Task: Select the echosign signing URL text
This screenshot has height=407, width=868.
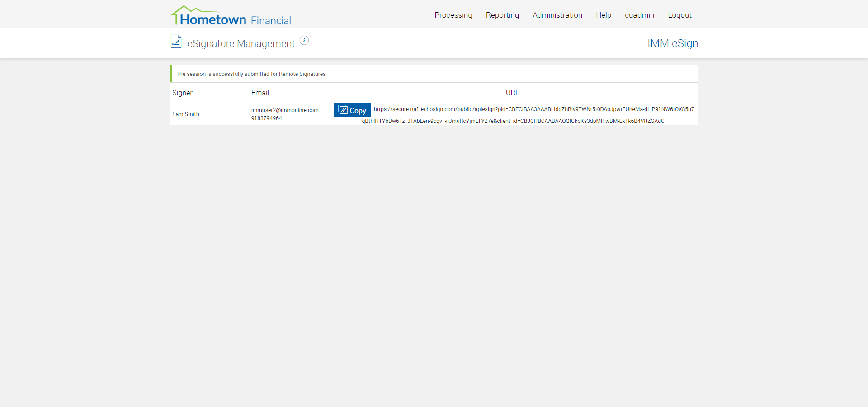Action: click(x=528, y=115)
